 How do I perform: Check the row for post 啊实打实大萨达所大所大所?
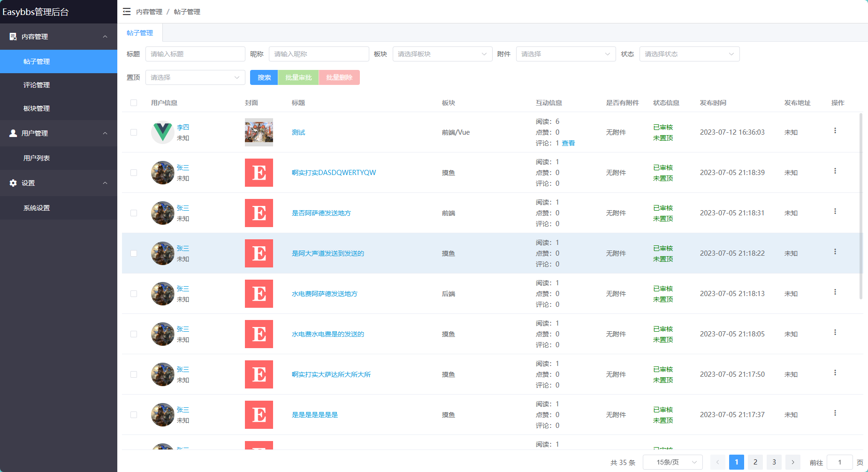click(134, 374)
